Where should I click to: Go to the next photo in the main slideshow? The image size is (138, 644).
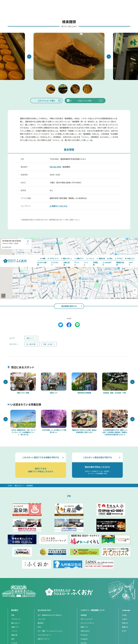click(x=109, y=56)
